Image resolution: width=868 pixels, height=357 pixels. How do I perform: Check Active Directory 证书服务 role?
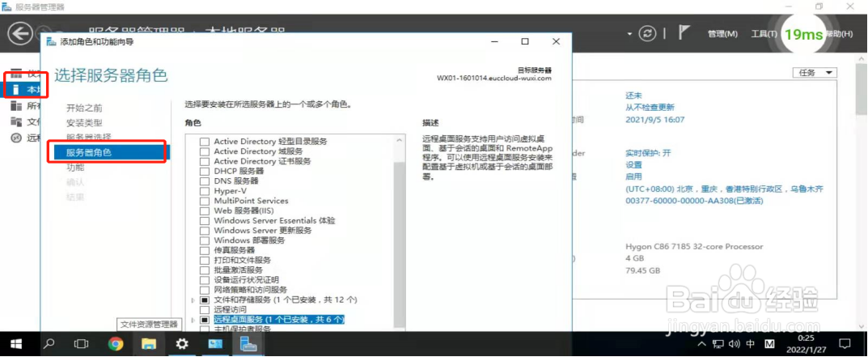pos(205,161)
